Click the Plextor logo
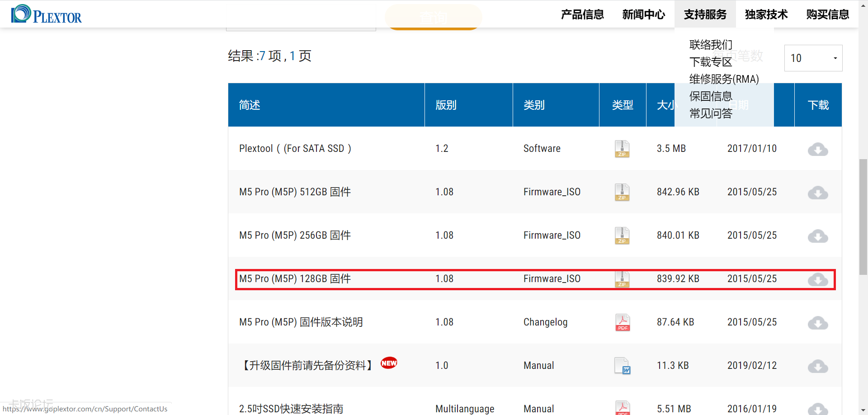This screenshot has height=415, width=868. coord(47,14)
